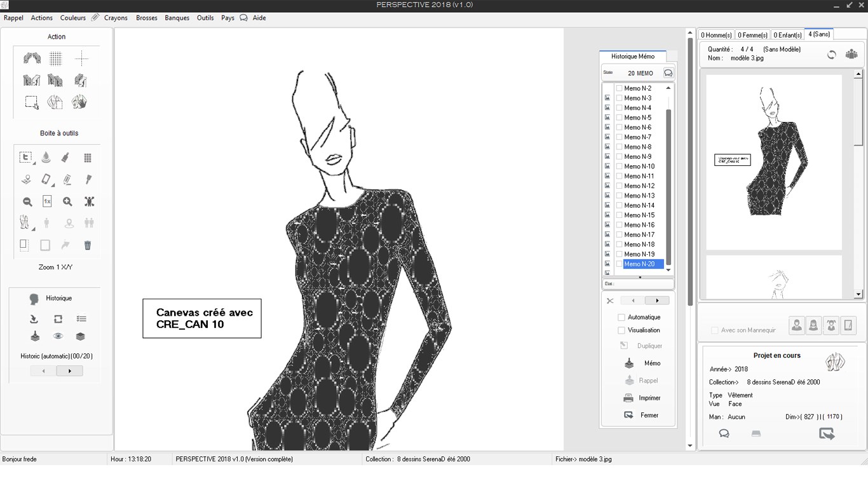Click the Fermer button
868x488 pixels.
tap(642, 415)
